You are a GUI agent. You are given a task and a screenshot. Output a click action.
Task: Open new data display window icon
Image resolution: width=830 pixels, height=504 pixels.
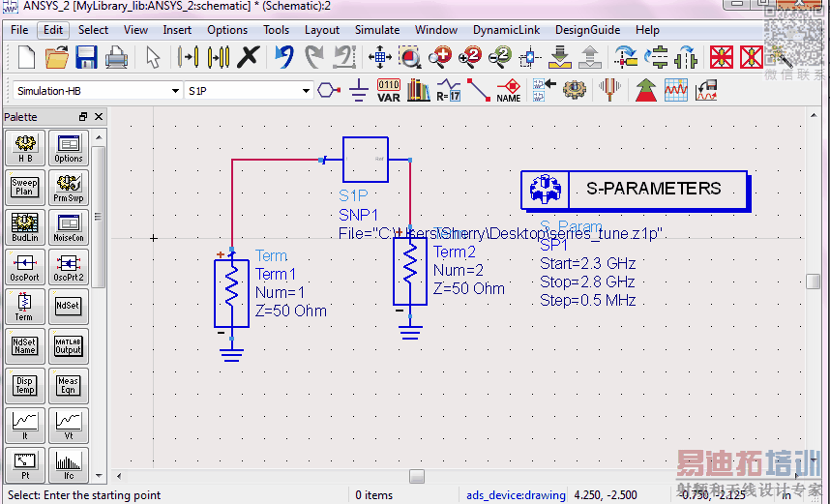(676, 91)
